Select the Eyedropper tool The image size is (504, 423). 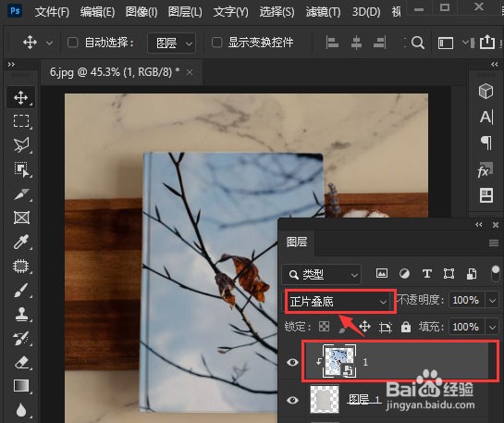point(21,242)
